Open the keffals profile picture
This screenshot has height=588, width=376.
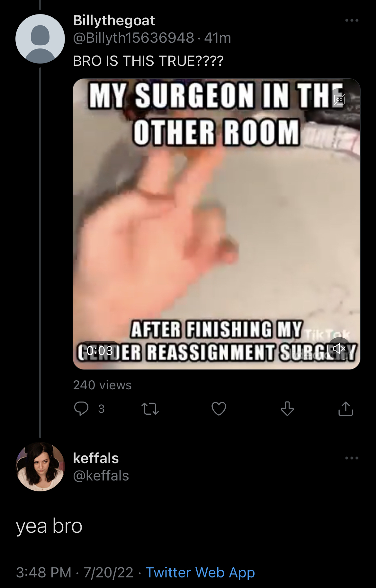point(40,467)
